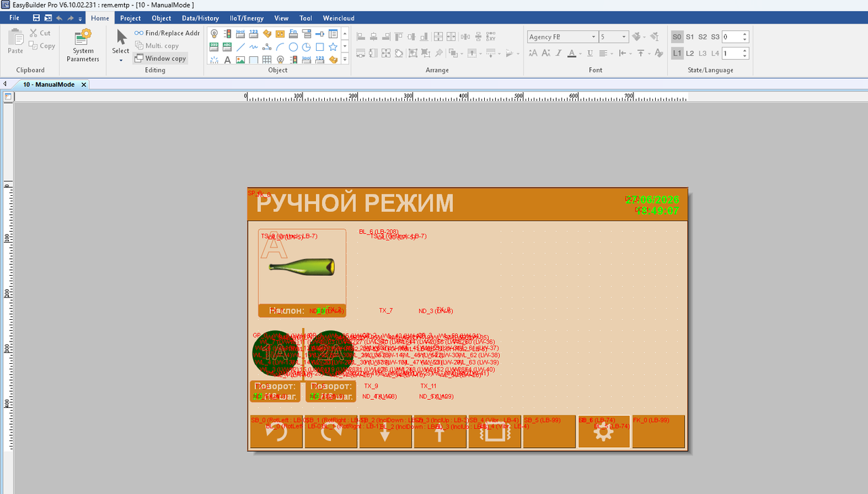Insert a picture object
868x494 pixels.
click(240, 60)
